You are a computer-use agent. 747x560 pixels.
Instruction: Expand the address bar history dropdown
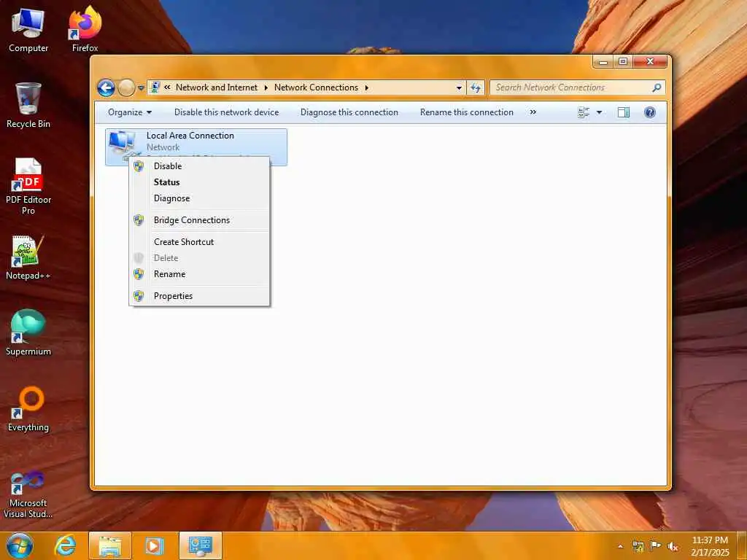(x=459, y=87)
